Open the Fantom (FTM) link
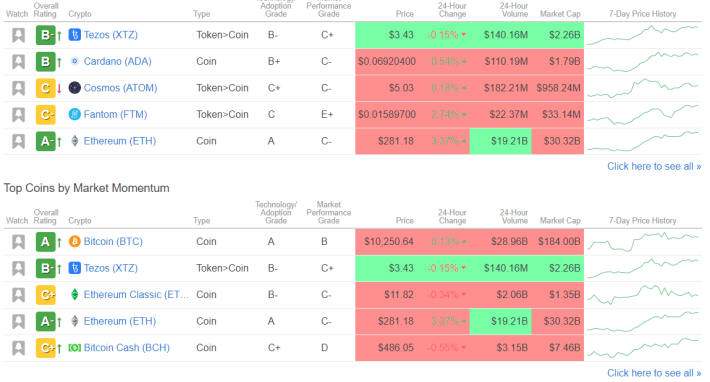Viewport: 710px width, 382px height. (x=115, y=115)
